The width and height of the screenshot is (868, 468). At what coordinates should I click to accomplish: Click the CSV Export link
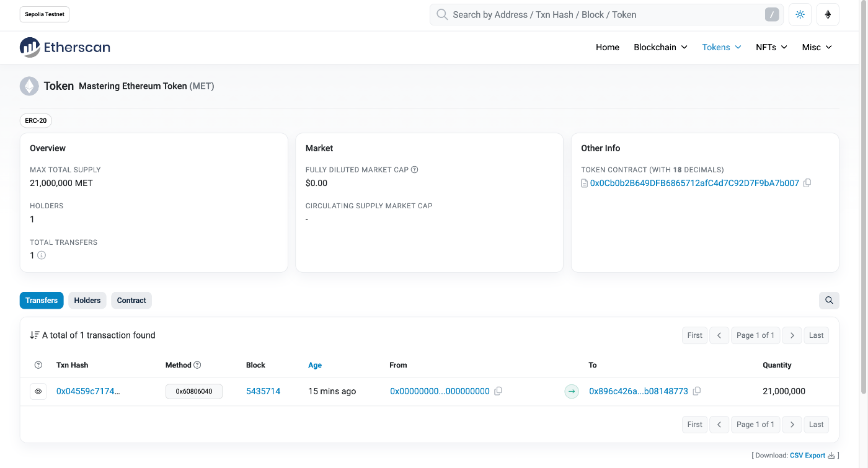click(x=807, y=456)
